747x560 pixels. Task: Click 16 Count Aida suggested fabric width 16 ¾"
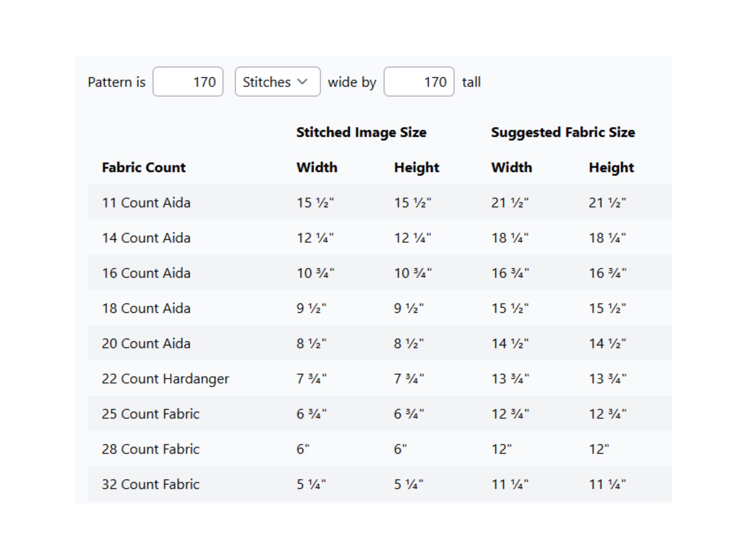coord(510,273)
